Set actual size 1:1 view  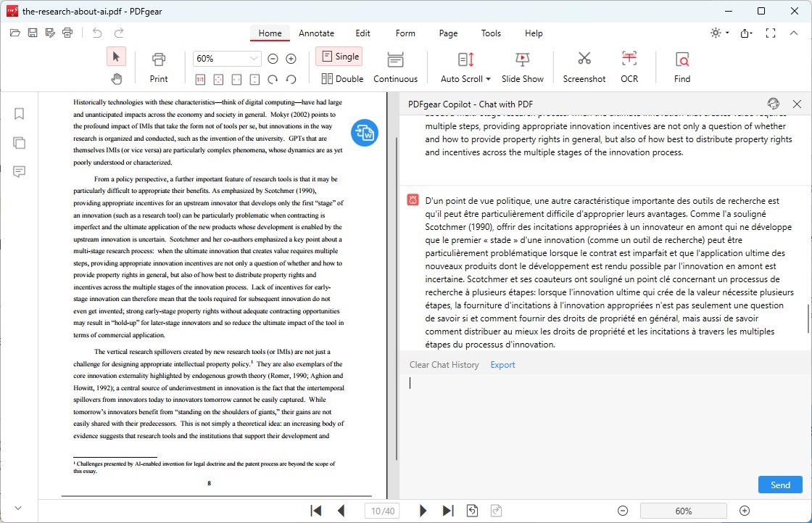(200, 79)
